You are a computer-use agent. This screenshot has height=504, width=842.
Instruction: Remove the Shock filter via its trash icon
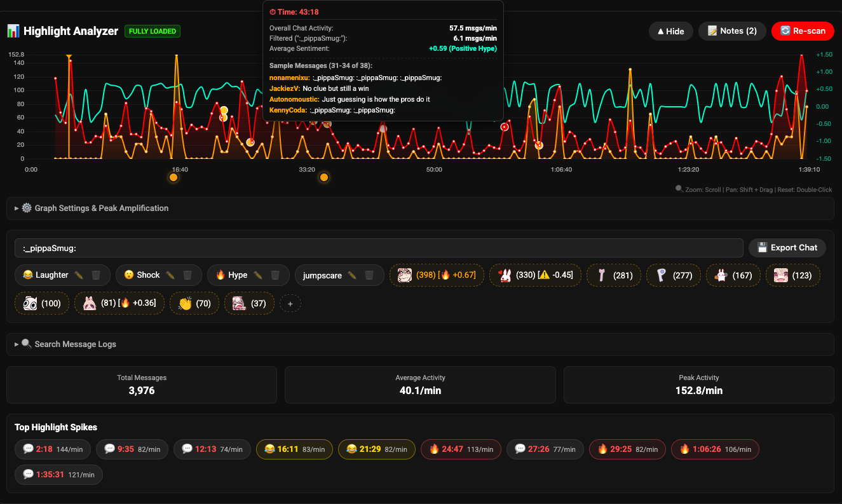click(x=187, y=275)
